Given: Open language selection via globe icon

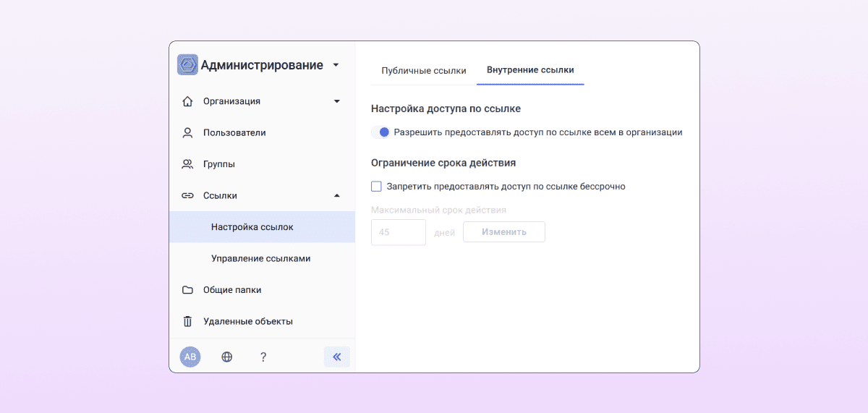Looking at the screenshot, I should click(x=227, y=357).
